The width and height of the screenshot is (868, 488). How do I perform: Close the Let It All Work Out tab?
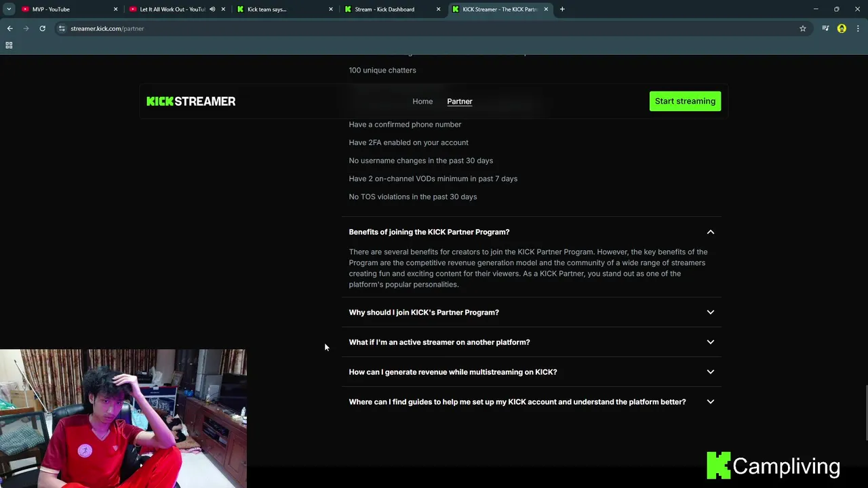point(223,9)
